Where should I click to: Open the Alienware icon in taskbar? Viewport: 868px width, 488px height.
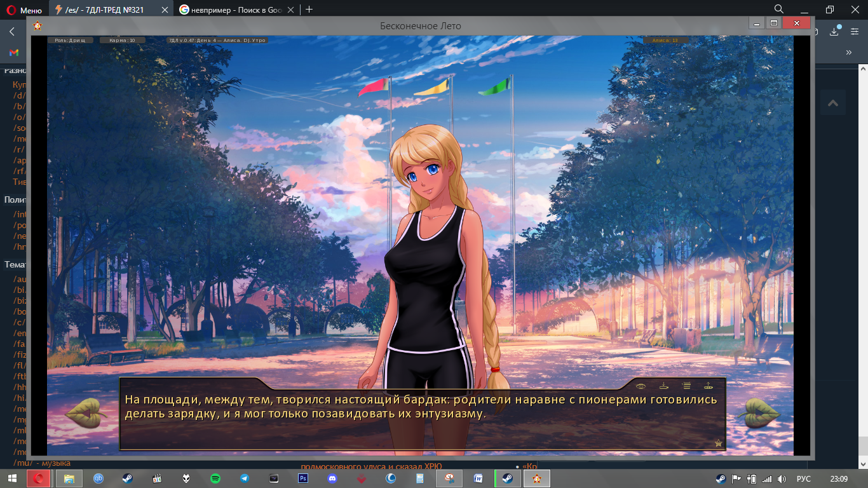186,478
